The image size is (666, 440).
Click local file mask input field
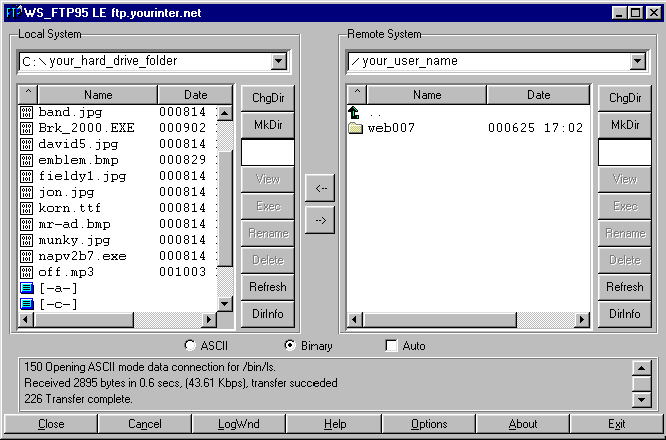click(x=268, y=152)
